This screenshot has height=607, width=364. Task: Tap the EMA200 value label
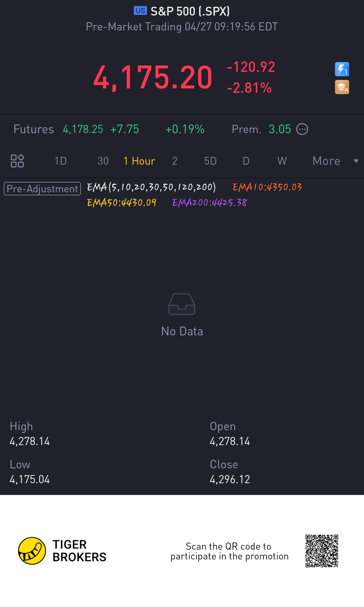coord(209,202)
